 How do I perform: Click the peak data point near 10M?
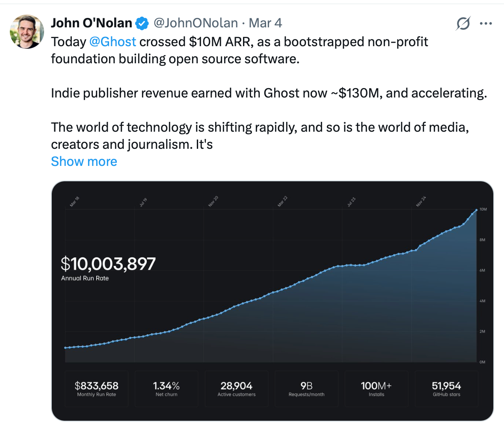[x=476, y=210]
